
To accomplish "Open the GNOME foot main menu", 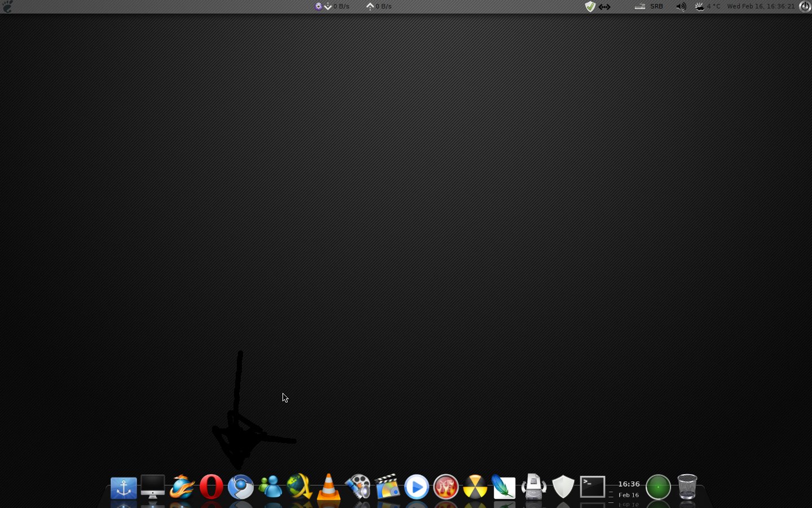I will (7, 6).
